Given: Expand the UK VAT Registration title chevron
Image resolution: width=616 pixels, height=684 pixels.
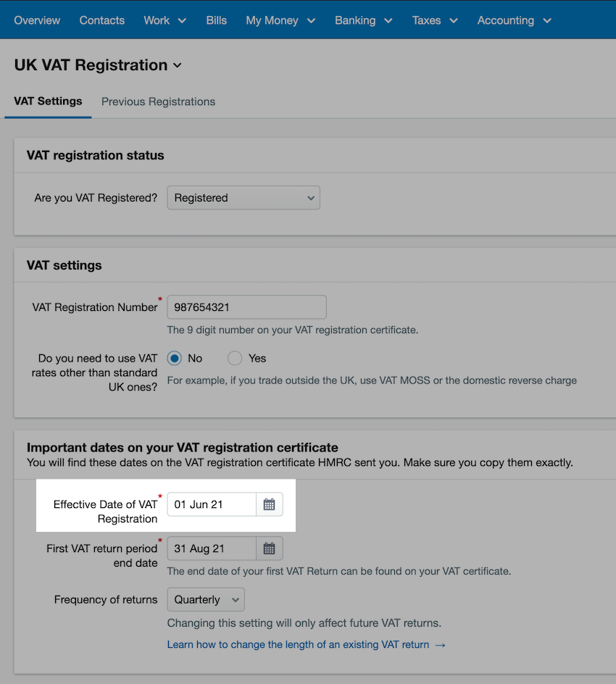Looking at the screenshot, I should 178,65.
